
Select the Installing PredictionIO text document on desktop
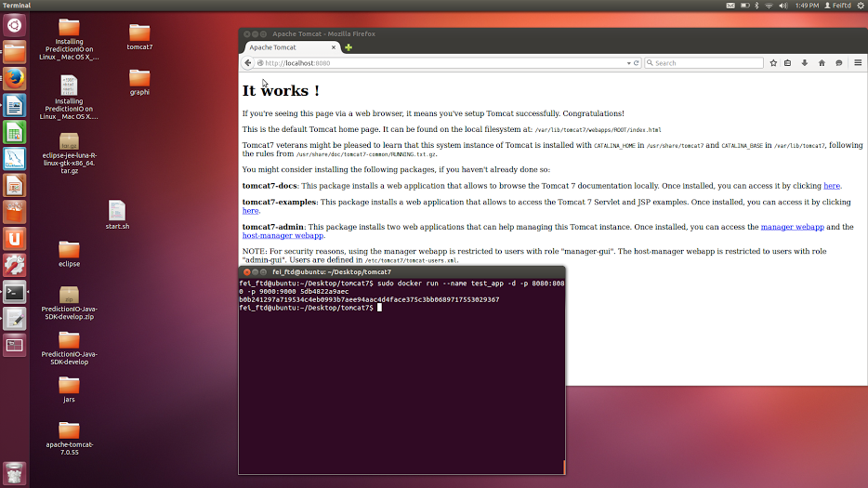[x=69, y=98]
